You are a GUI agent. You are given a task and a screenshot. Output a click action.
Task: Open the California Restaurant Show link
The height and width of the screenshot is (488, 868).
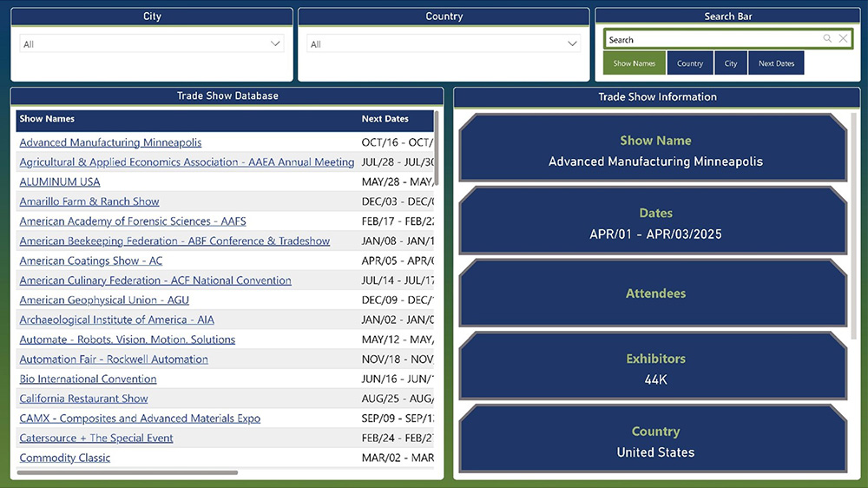point(83,399)
